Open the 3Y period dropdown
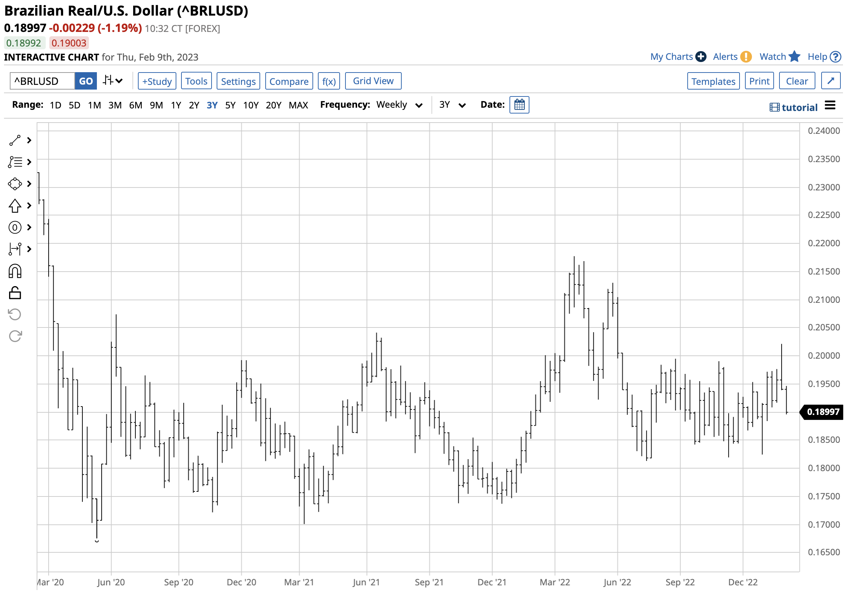This screenshot has height=610, width=868. [452, 105]
